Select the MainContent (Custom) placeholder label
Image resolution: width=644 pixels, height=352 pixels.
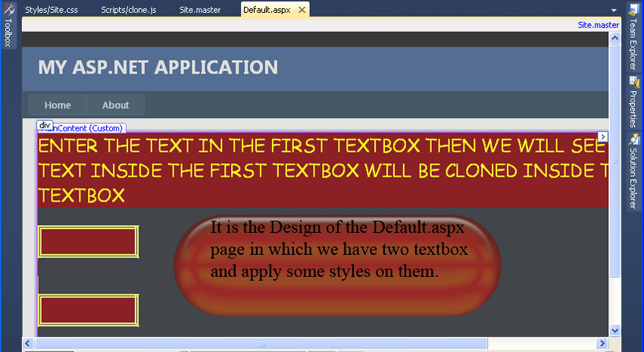[89, 128]
